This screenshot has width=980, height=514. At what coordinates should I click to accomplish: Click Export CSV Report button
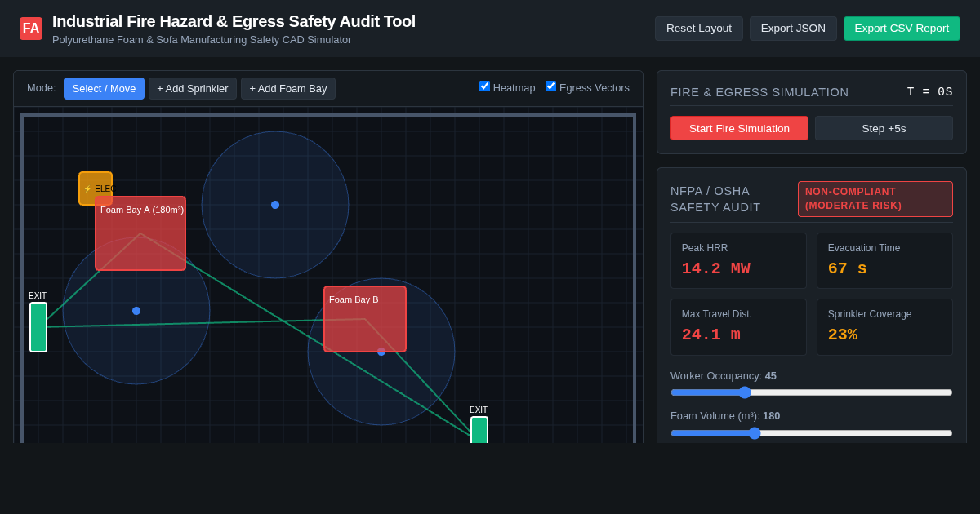pyautogui.click(x=902, y=29)
